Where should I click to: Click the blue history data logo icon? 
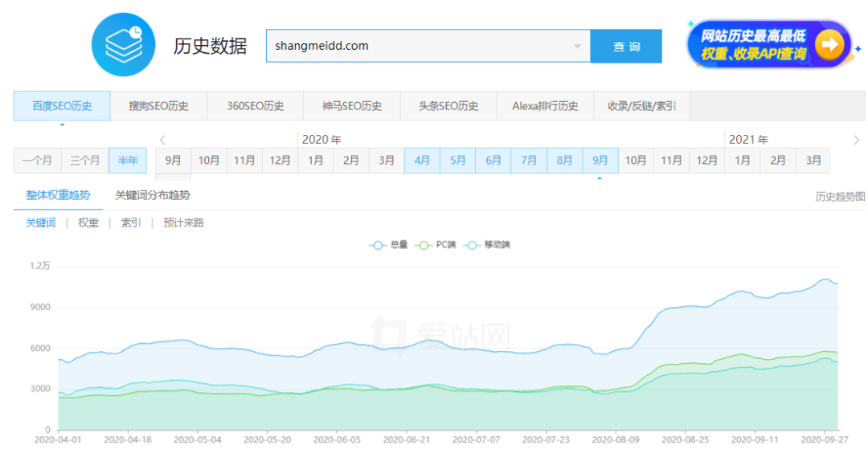coord(123,45)
